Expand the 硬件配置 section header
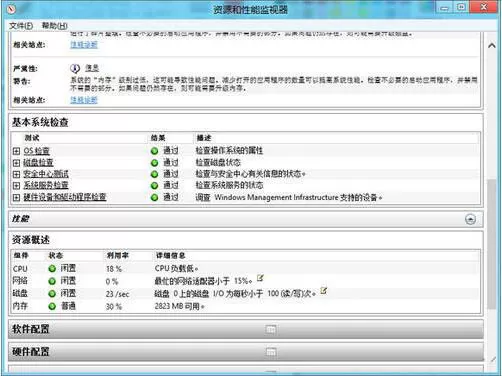 (246, 352)
